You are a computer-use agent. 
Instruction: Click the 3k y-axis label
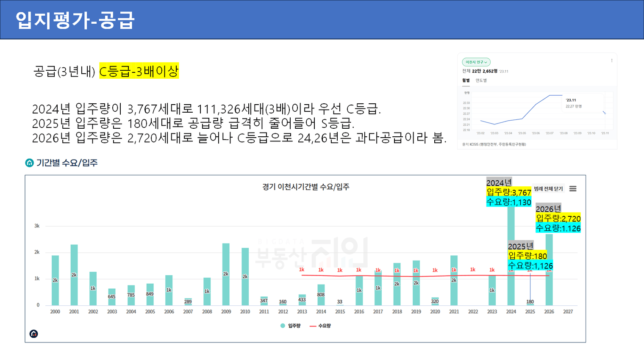(x=37, y=226)
